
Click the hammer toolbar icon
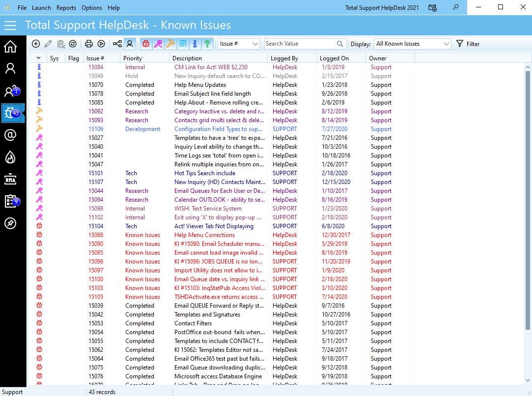click(170, 44)
